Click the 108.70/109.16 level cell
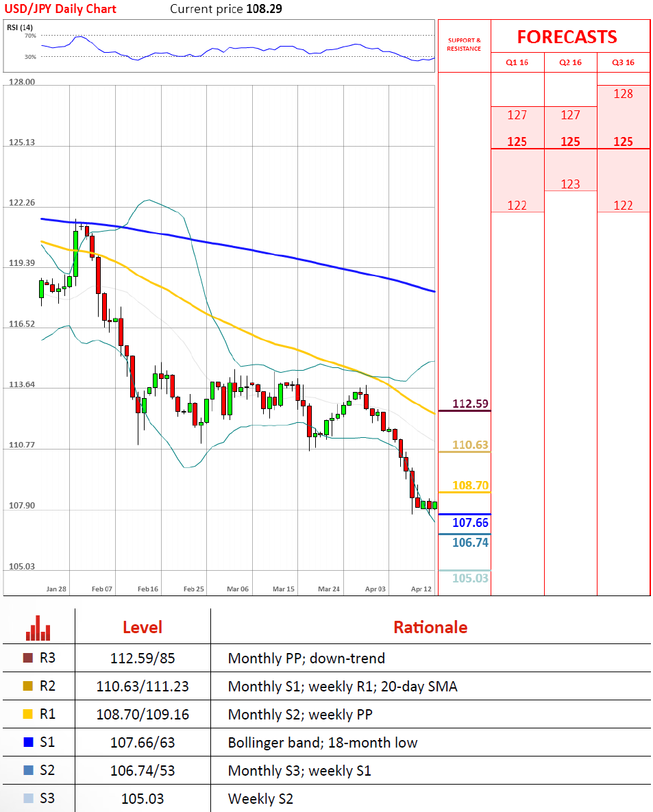Viewport: 653px width, 812px height. click(143, 714)
